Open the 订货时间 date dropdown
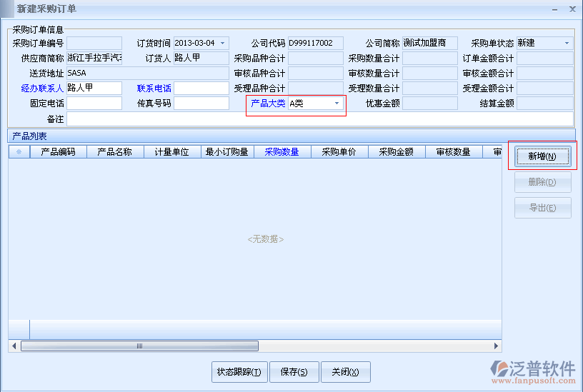The height and width of the screenshot is (392, 583). click(223, 44)
